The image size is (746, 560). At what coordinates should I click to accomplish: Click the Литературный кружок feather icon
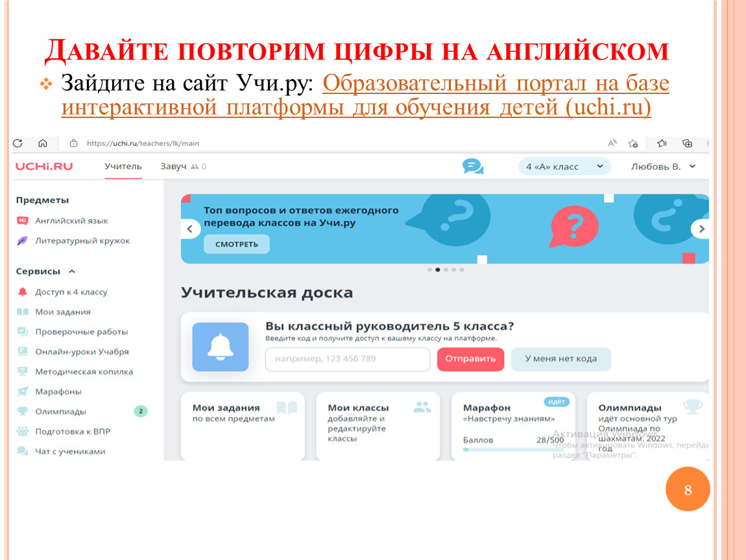click(x=22, y=240)
